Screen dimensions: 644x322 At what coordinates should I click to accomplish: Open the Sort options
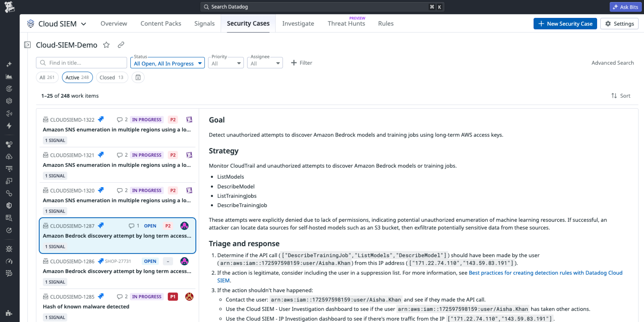tap(621, 96)
